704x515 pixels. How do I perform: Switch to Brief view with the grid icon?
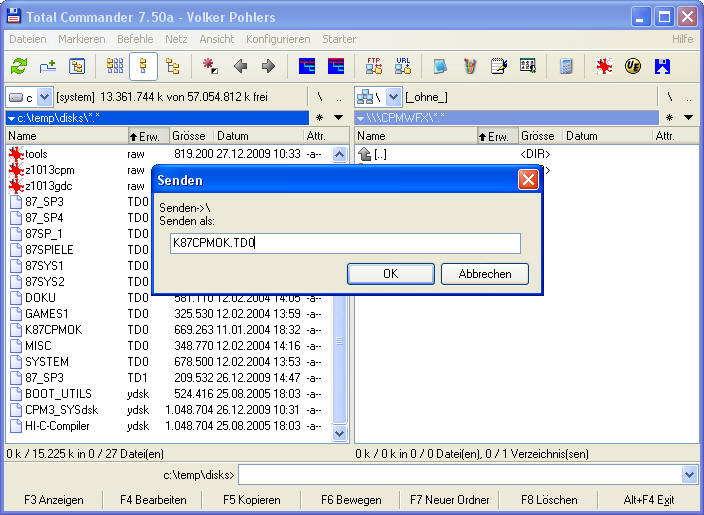coord(115,66)
